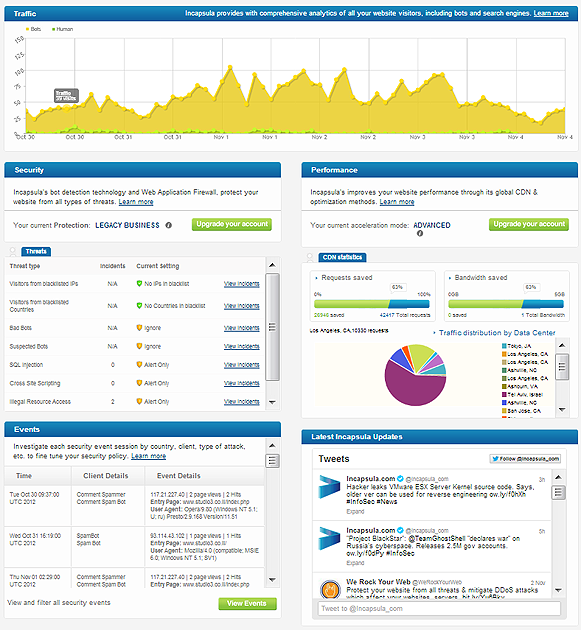View incidents for Visitors from blacklisted Countries
Screen dimensions: 581x630
[x=241, y=306]
